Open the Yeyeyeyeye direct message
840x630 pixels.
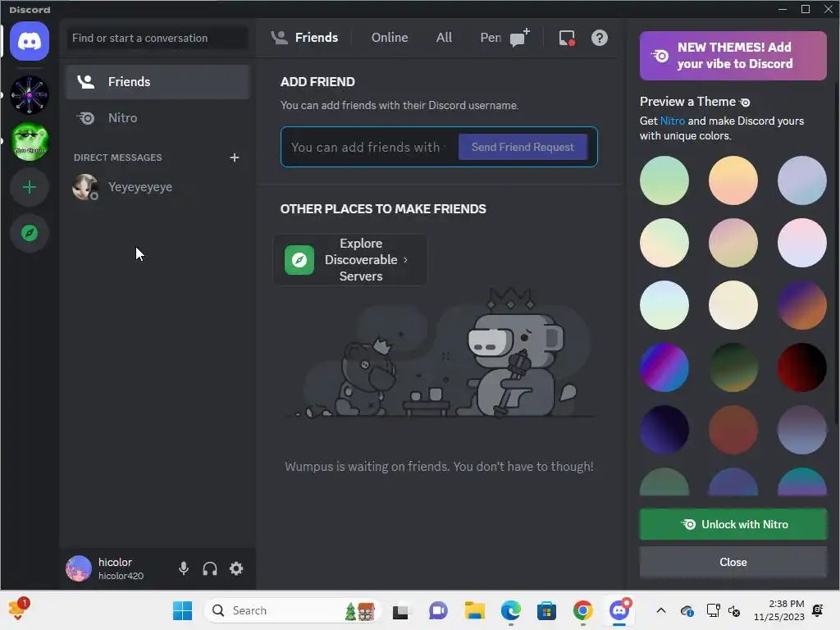157,187
